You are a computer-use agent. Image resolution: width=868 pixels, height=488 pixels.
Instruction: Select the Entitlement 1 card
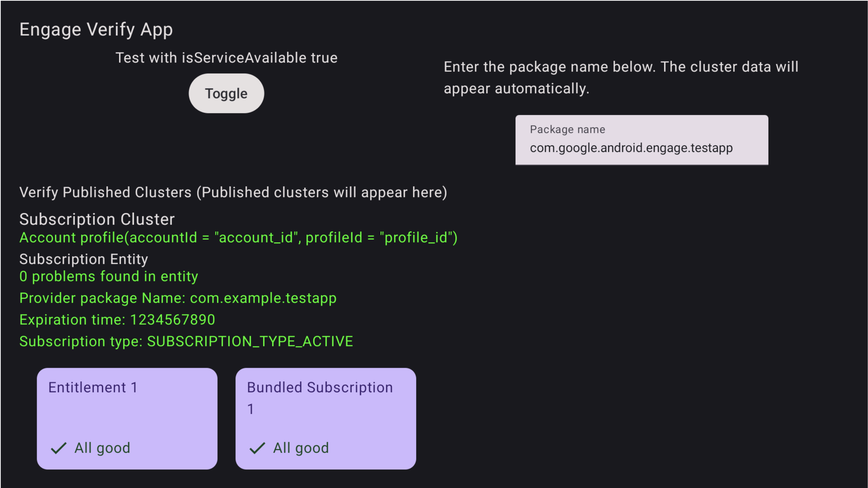pos(127,419)
